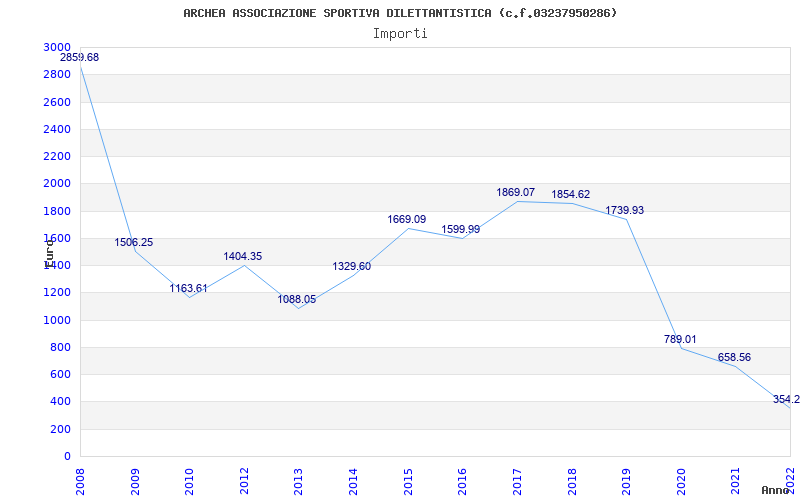Screen dimensions: 800x500
Task: Click the 1600 y-axis value
Action: (x=57, y=238)
